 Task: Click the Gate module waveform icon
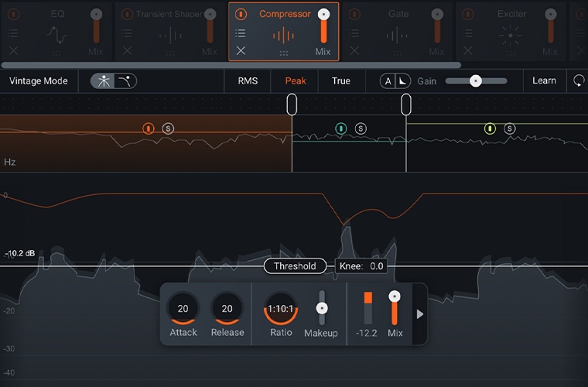click(x=397, y=36)
